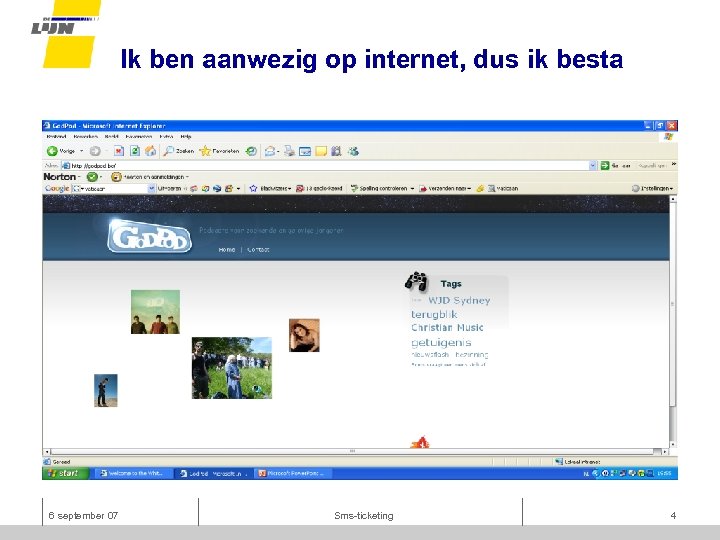The width and height of the screenshot is (720, 540).
Task: Click the green Vorige back arrow
Action: pos(52,151)
